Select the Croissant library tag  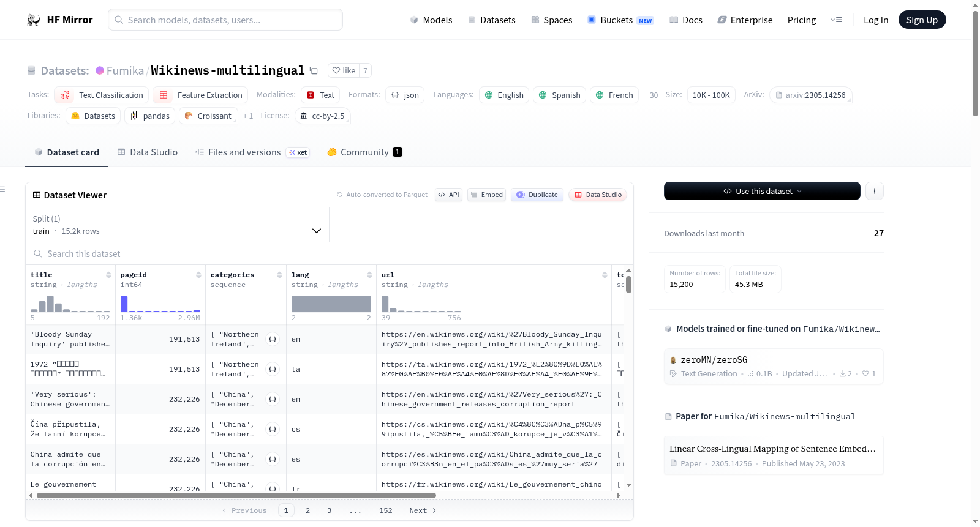click(x=208, y=116)
